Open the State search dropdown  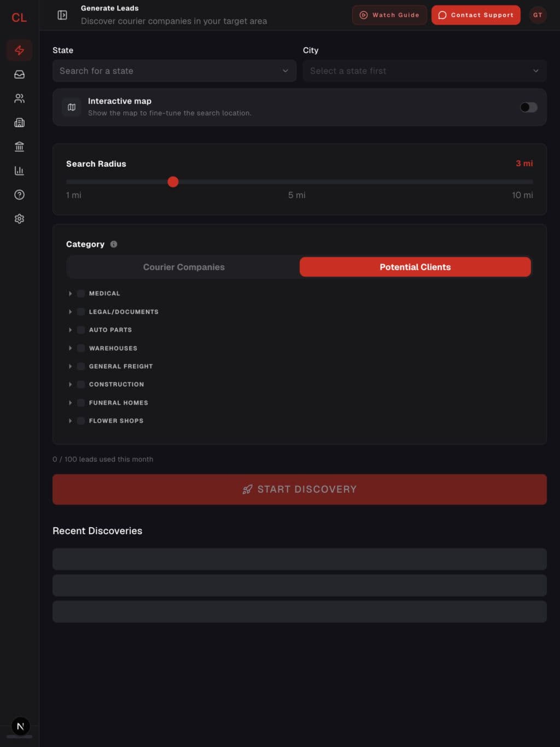(x=174, y=71)
